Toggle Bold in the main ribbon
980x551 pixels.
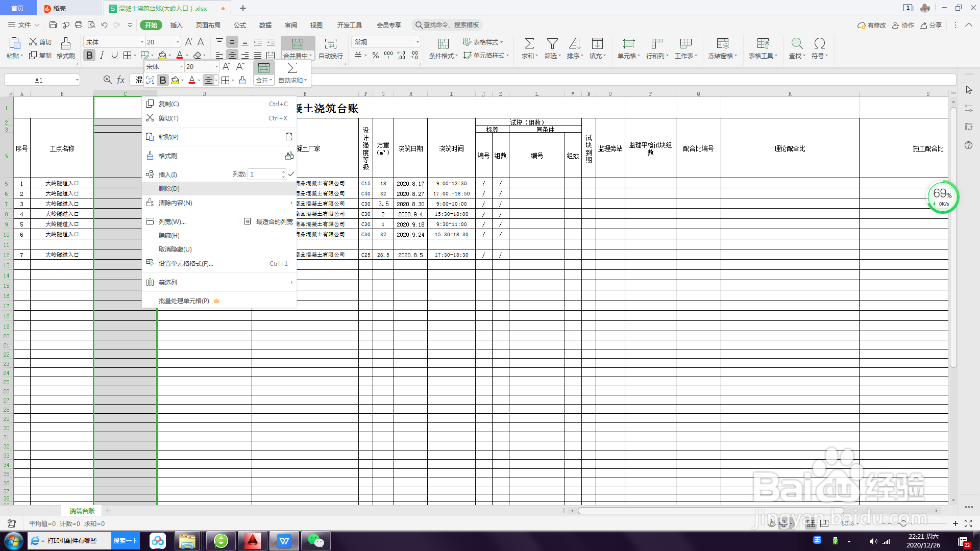point(89,55)
